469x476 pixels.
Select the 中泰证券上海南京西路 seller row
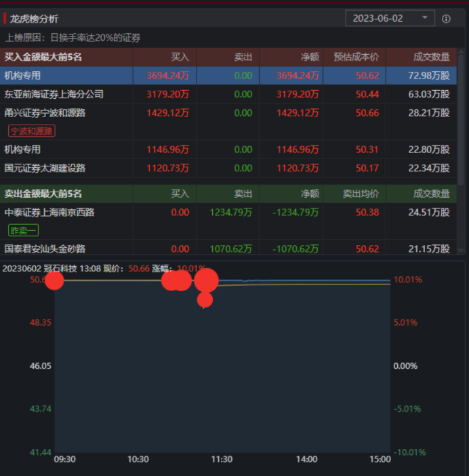[x=228, y=221]
